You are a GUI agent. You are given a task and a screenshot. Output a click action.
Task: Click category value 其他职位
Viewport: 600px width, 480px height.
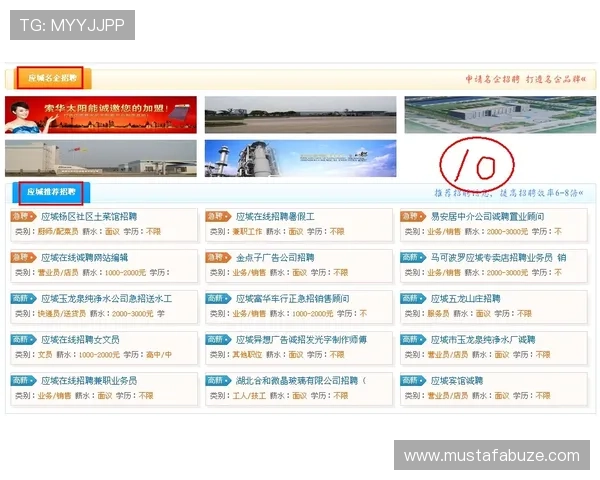point(247,354)
